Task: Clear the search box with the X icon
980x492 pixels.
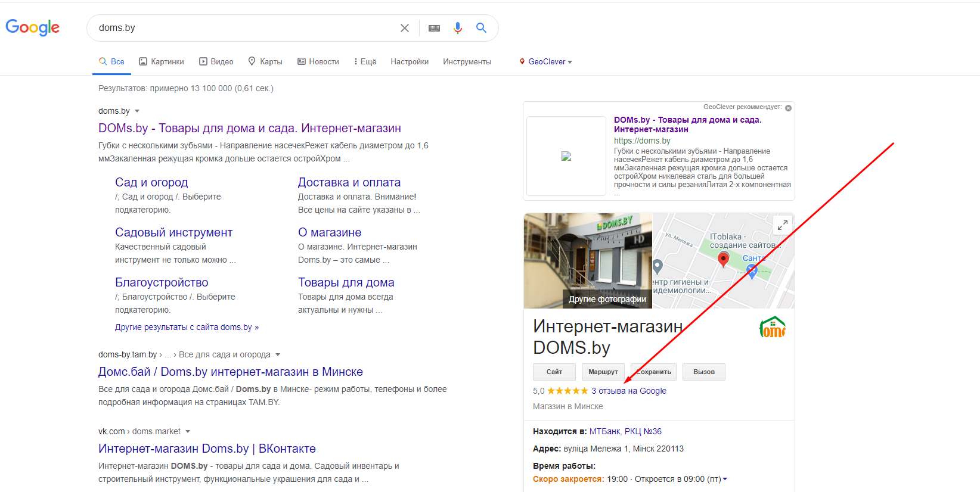Action: (405, 28)
